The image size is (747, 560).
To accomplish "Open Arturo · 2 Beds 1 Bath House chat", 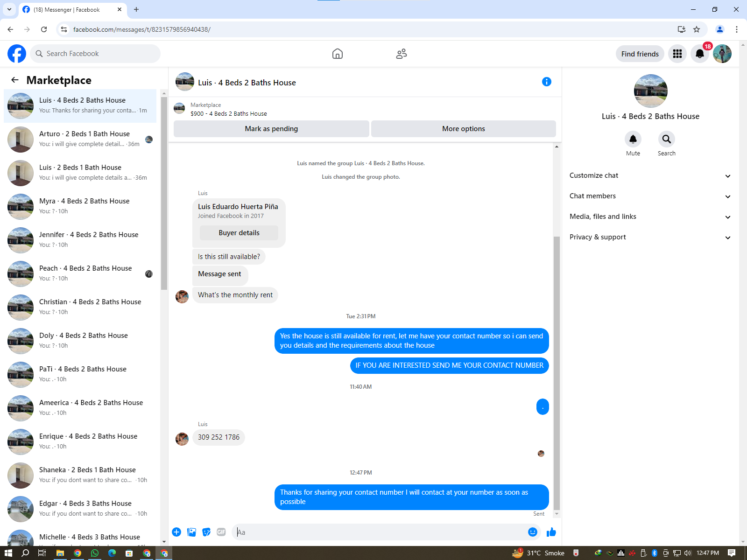I will click(80, 140).
